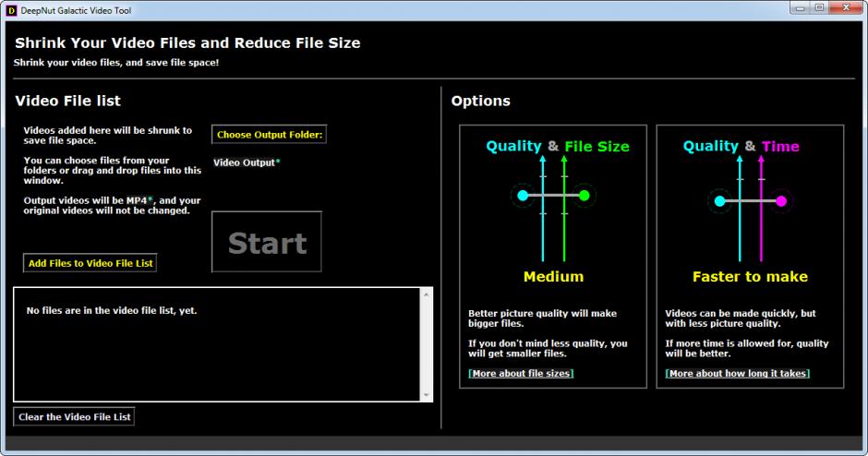The height and width of the screenshot is (456, 868).
Task: Click the file list scrollbar up arrow
Action: pyautogui.click(x=426, y=295)
